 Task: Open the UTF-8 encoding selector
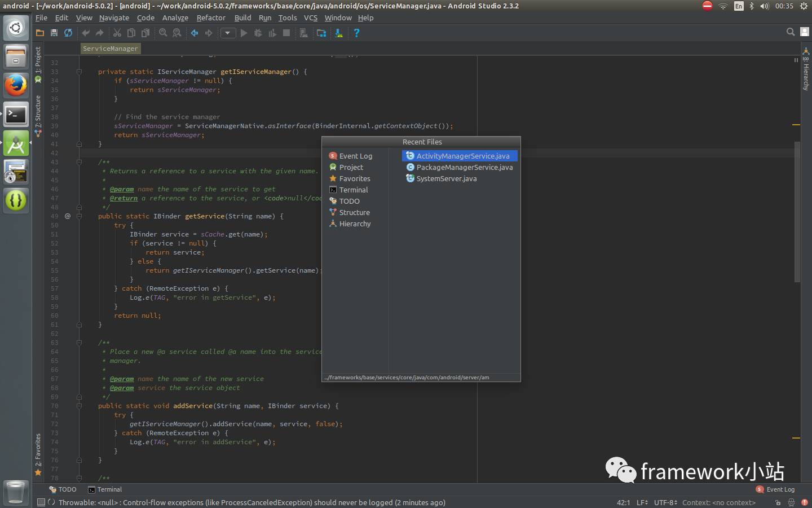coord(665,502)
